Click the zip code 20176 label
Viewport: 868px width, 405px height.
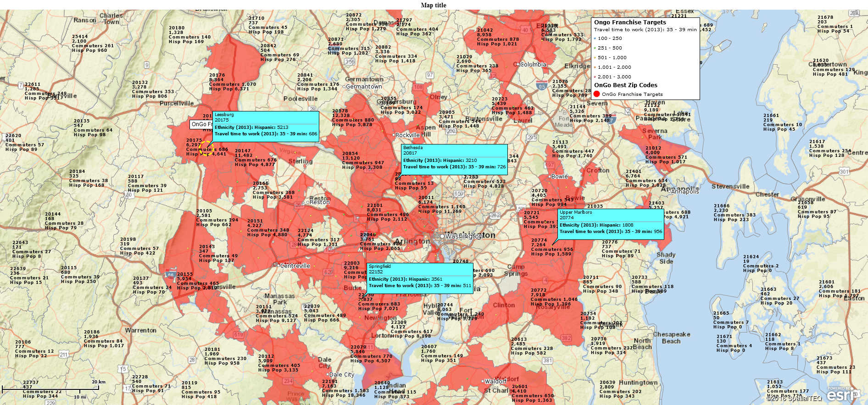[217, 75]
